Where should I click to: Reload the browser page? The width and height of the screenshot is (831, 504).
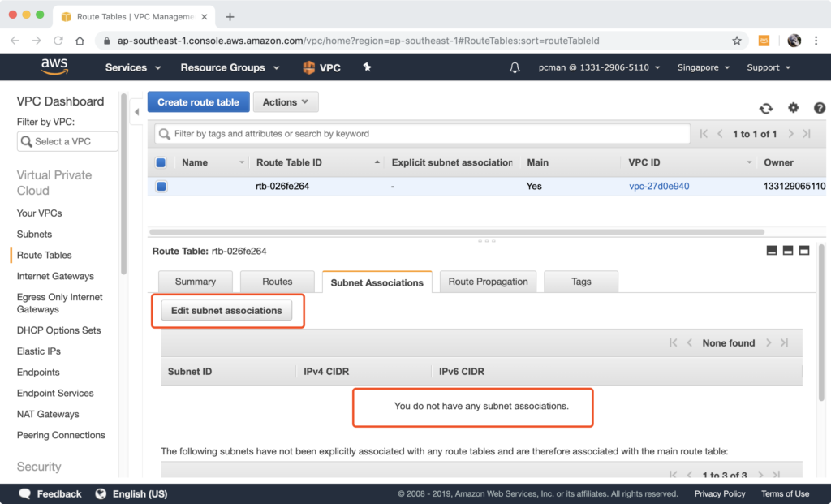(58, 41)
